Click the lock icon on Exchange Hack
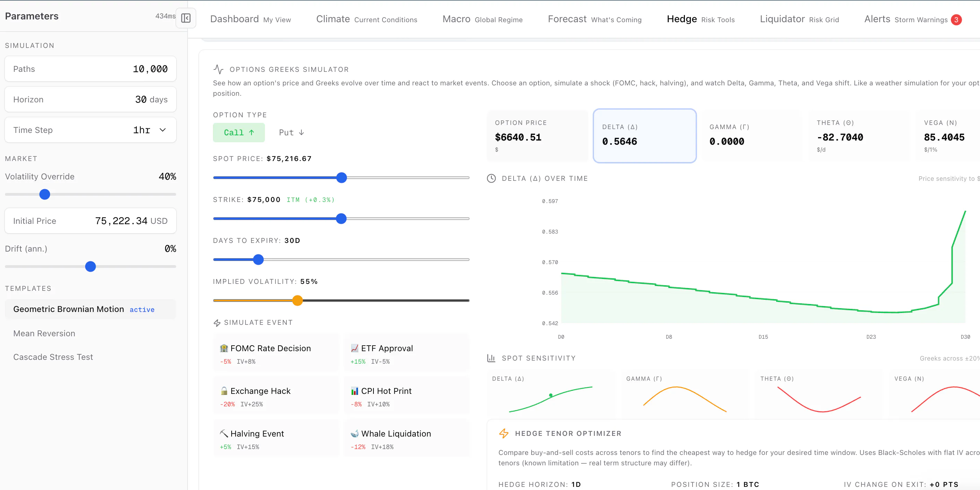The image size is (980, 490). click(x=224, y=391)
